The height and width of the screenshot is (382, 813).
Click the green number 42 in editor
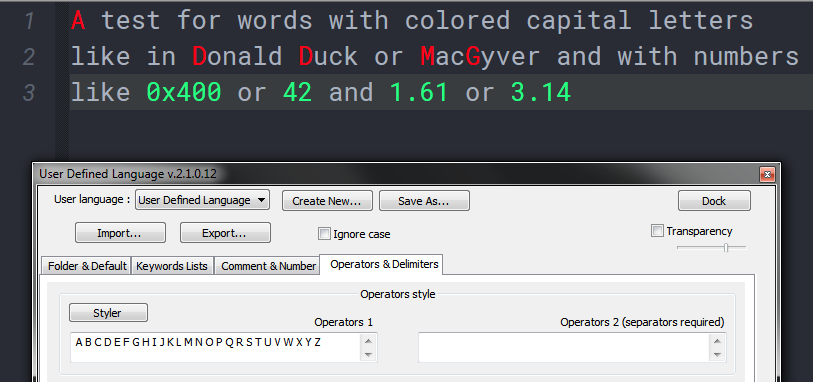298,92
